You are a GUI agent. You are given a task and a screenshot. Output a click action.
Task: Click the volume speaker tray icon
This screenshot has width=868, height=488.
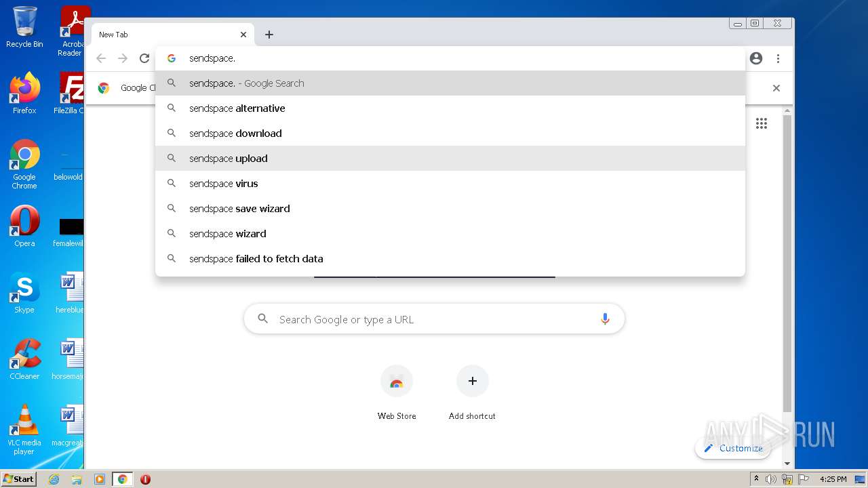tap(771, 479)
